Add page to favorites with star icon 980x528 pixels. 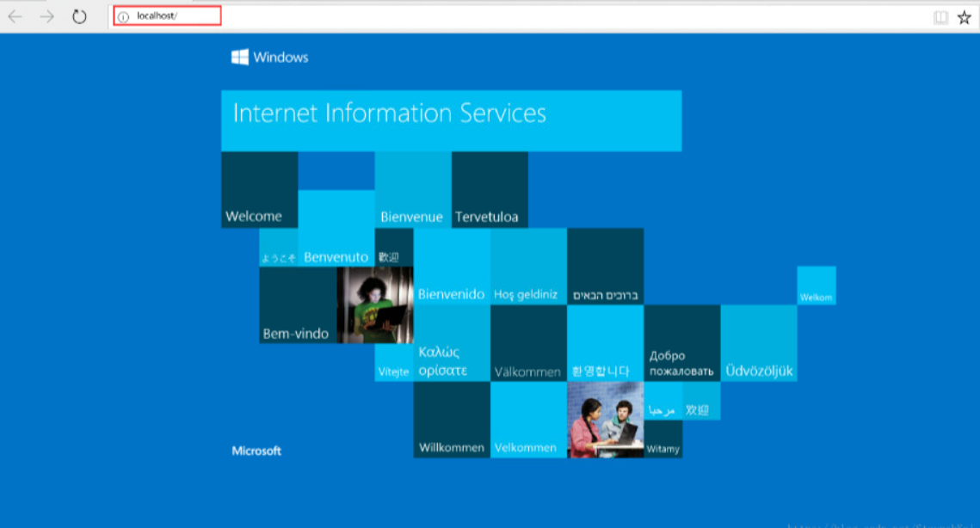965,17
